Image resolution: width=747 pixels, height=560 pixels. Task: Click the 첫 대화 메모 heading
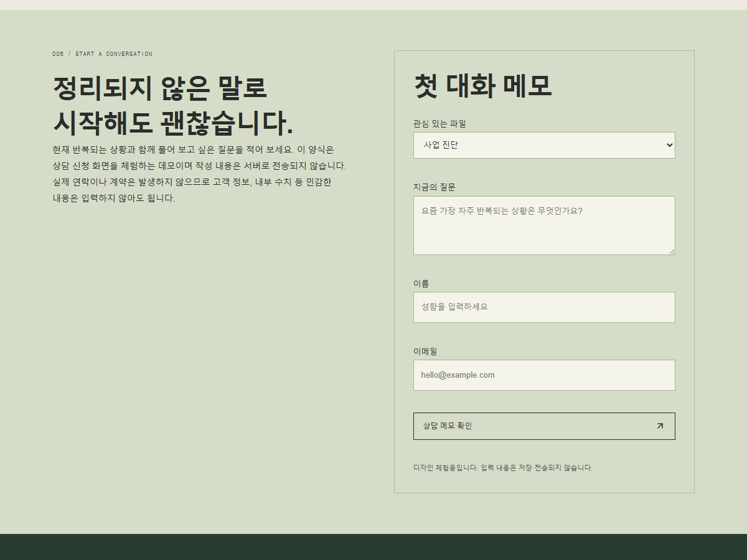click(x=483, y=86)
